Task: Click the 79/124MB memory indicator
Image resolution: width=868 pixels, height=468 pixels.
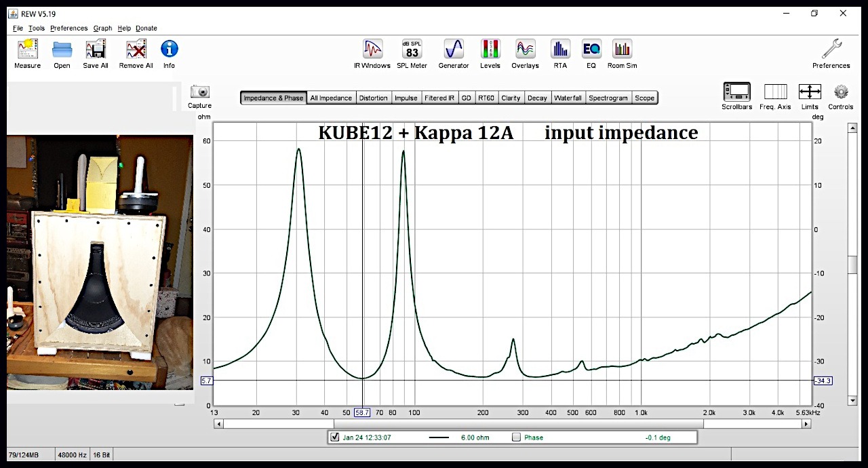Action: 23,454
